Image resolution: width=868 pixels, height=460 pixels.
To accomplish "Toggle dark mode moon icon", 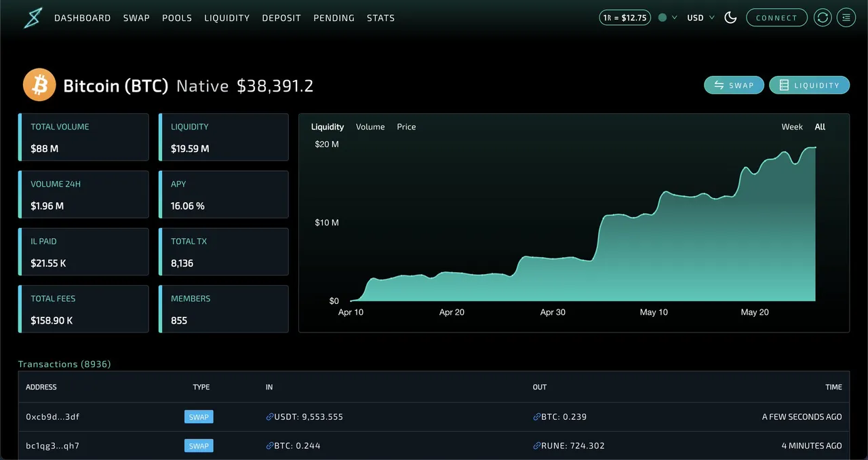I will [730, 18].
